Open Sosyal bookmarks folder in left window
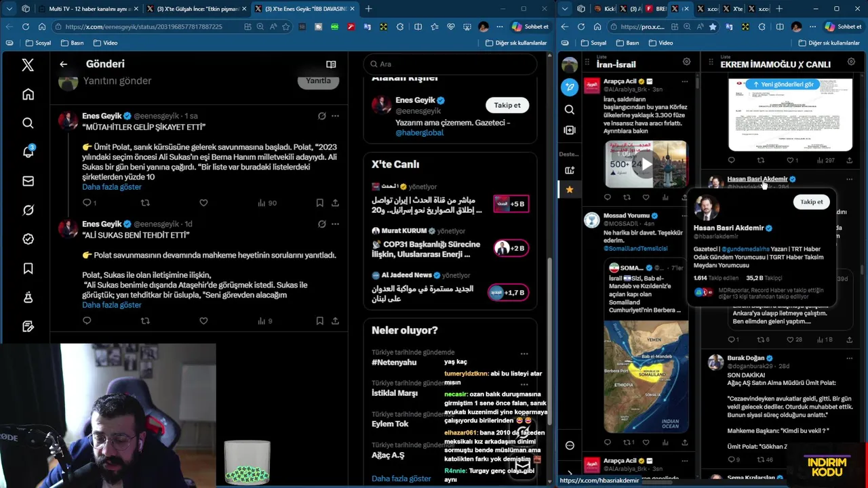 point(38,43)
